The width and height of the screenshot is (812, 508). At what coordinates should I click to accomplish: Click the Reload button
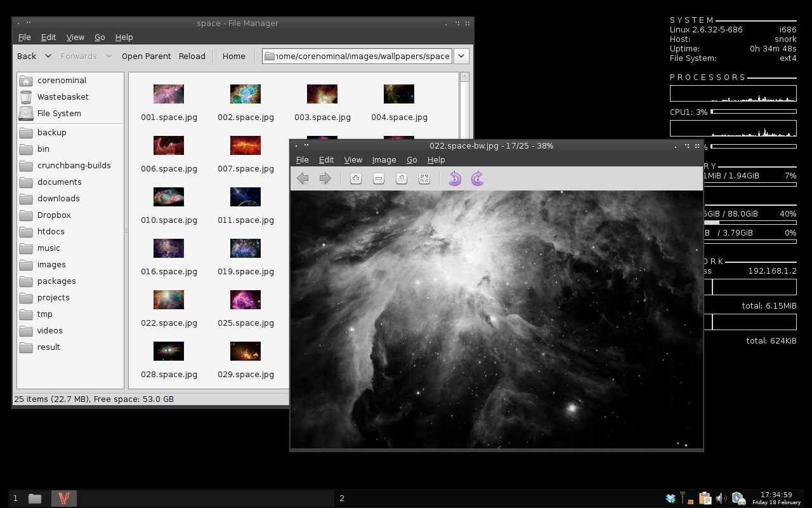[192, 56]
